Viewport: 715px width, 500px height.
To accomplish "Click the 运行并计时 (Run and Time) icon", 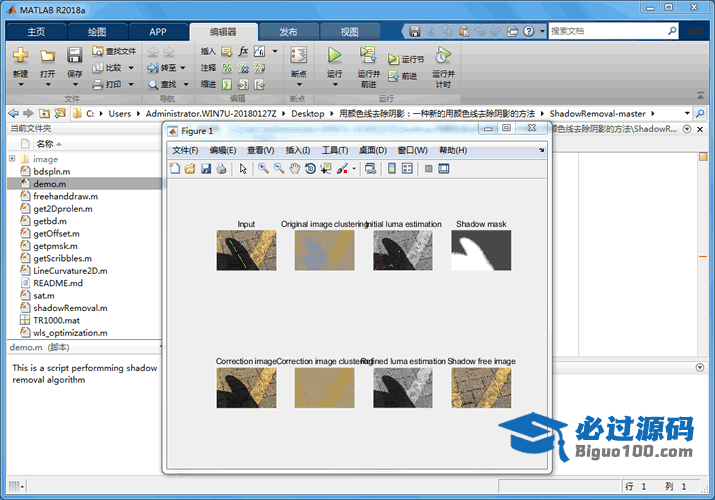I will [443, 55].
